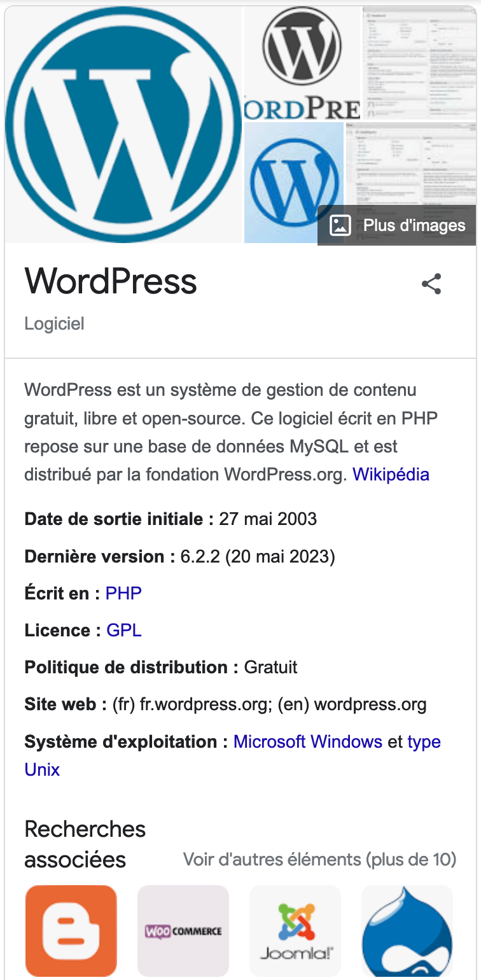Select the Drupal icon in related searches

click(407, 931)
